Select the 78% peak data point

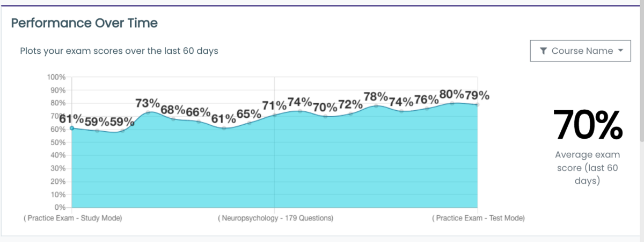376,106
